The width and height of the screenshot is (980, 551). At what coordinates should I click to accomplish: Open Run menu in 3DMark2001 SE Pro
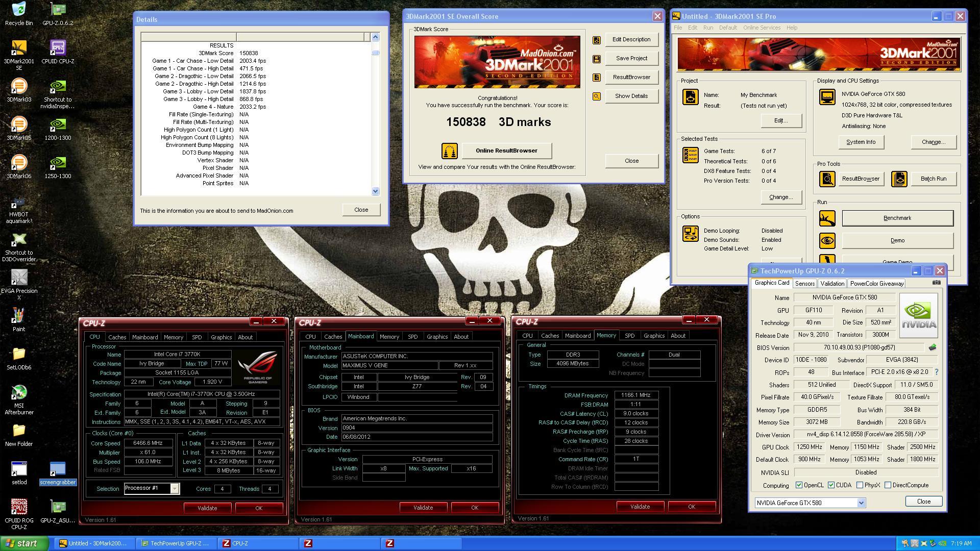(708, 28)
